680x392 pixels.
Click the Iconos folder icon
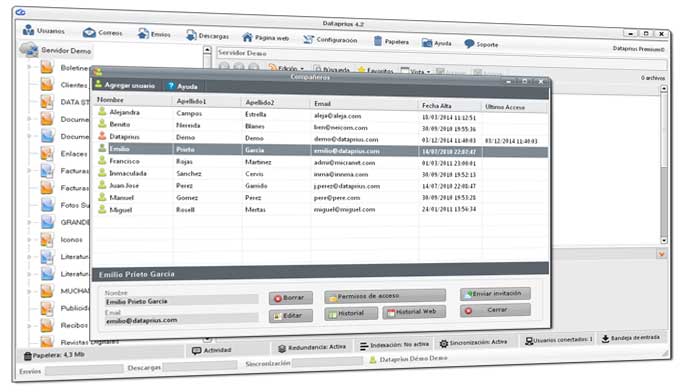coord(47,239)
